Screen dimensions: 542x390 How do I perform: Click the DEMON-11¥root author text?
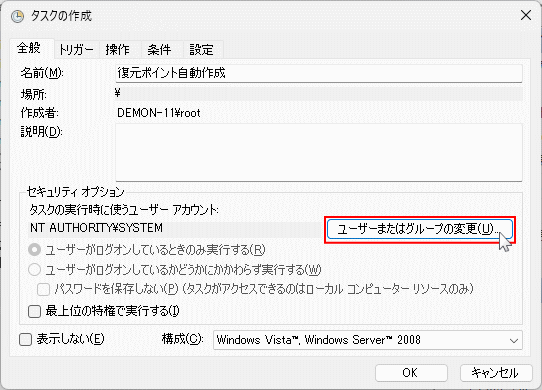(x=159, y=113)
